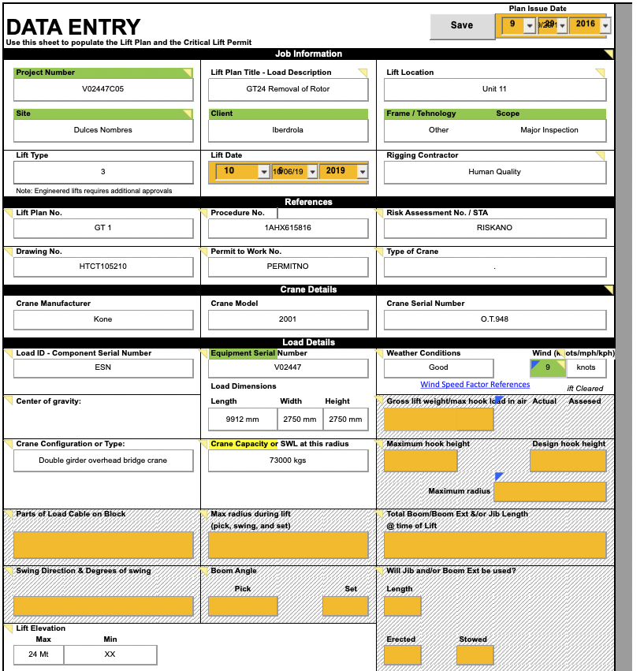This screenshot has width=644, height=671.
Task: Open Plan Issue Date day dropdown
Action: click(530, 26)
